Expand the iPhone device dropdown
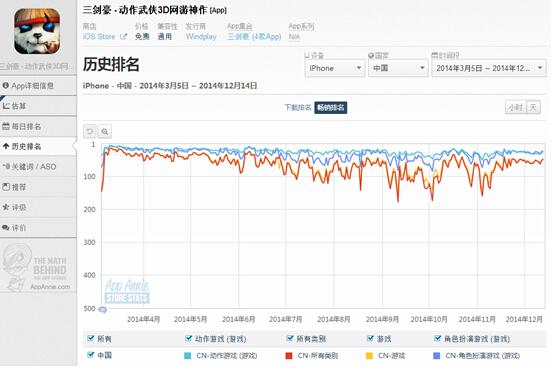 coord(334,68)
